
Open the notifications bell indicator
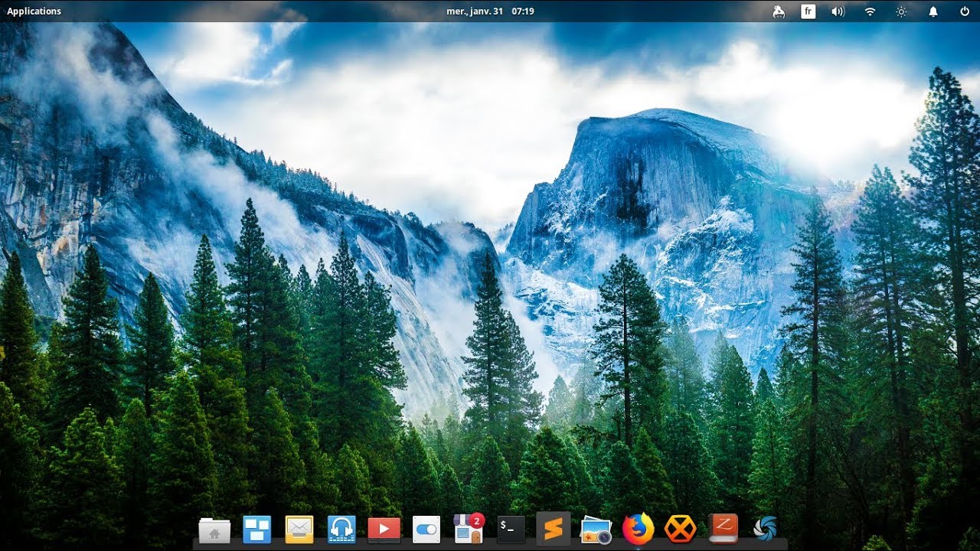[x=933, y=11]
